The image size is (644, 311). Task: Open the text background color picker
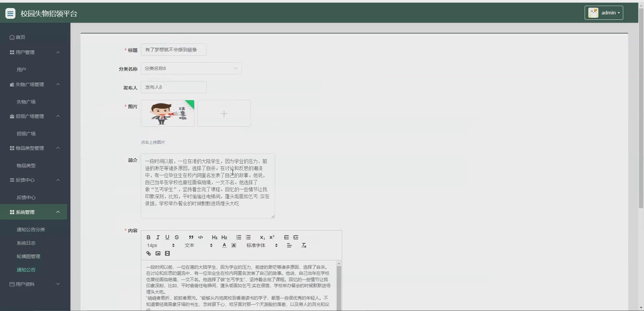[x=234, y=245]
